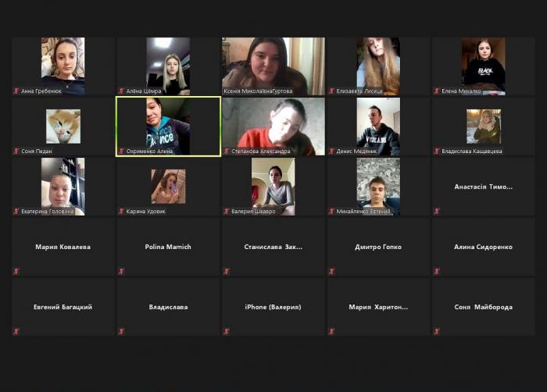Click the name Polina Mamich

[168, 247]
